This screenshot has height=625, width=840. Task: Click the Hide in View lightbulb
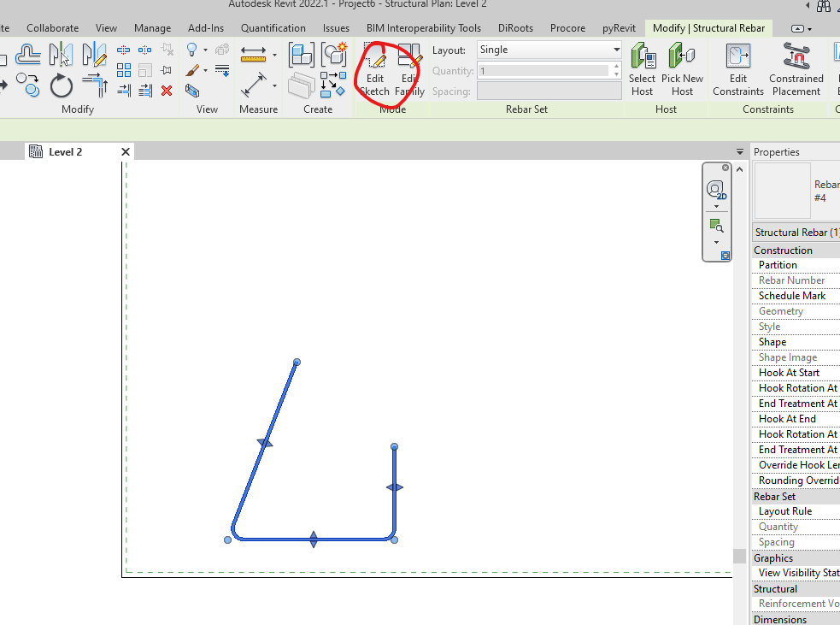pos(191,50)
